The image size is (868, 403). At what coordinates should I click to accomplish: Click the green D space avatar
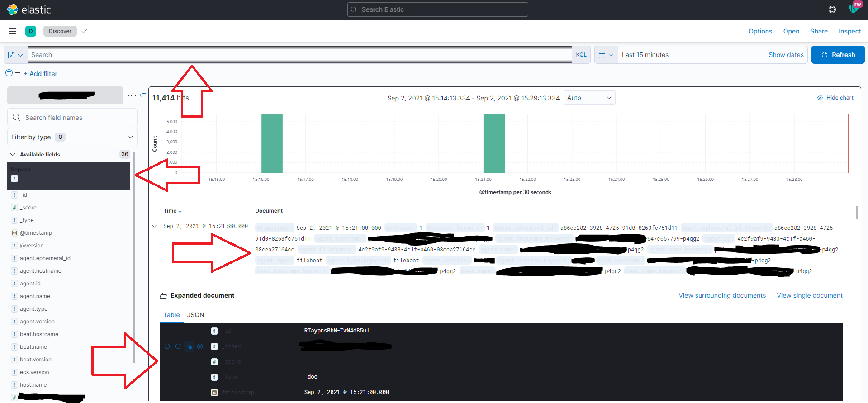(x=31, y=31)
